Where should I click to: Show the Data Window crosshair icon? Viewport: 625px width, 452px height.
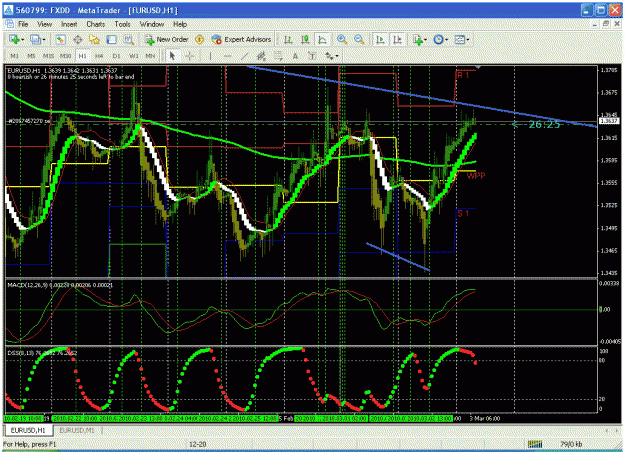78,39
